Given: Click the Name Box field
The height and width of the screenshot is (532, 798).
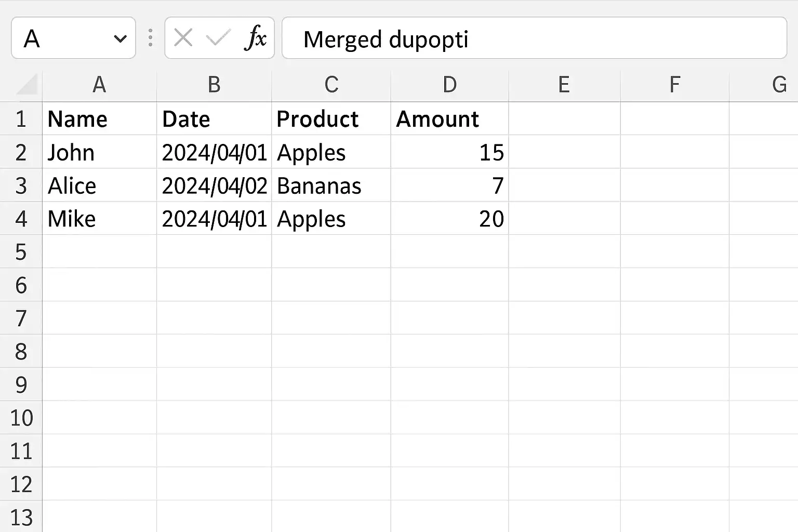Looking at the screenshot, I should (62, 38).
